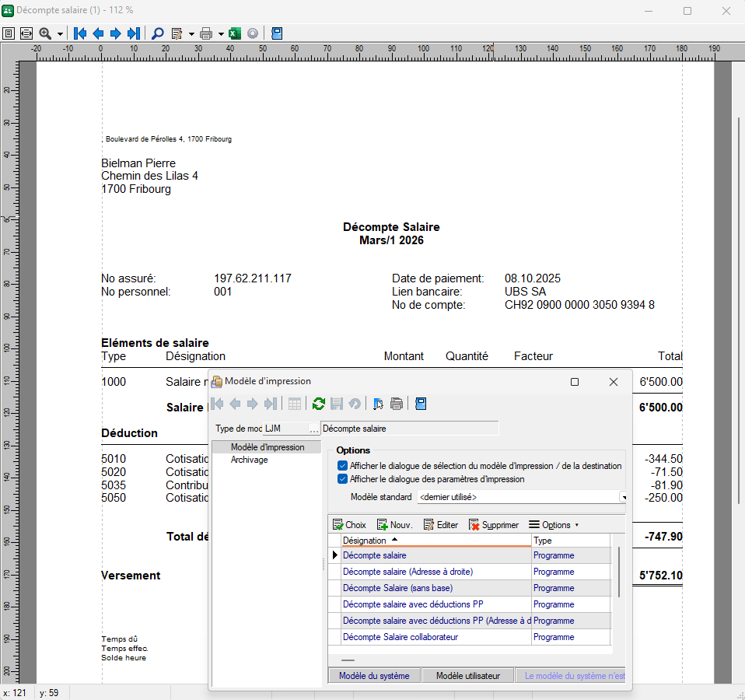Click the model list vertical scrollbar
Viewport: 745px width, 700px height.
(x=619, y=572)
